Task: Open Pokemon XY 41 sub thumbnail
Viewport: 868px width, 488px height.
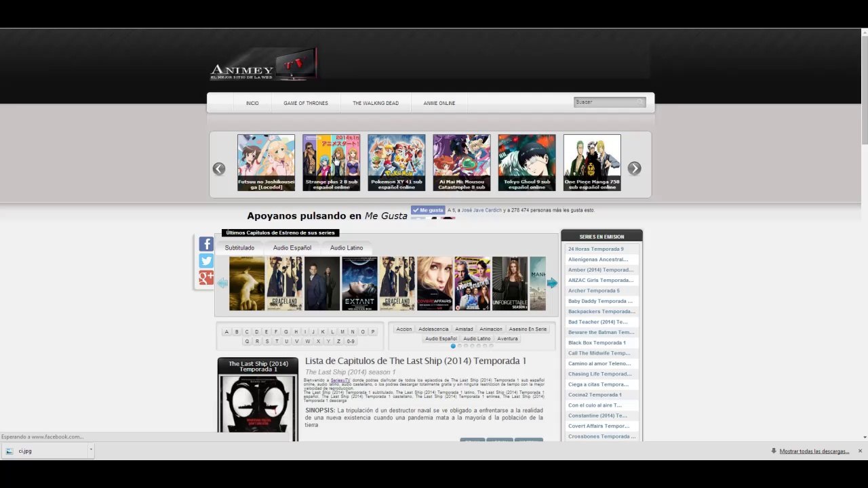Action: pos(397,163)
